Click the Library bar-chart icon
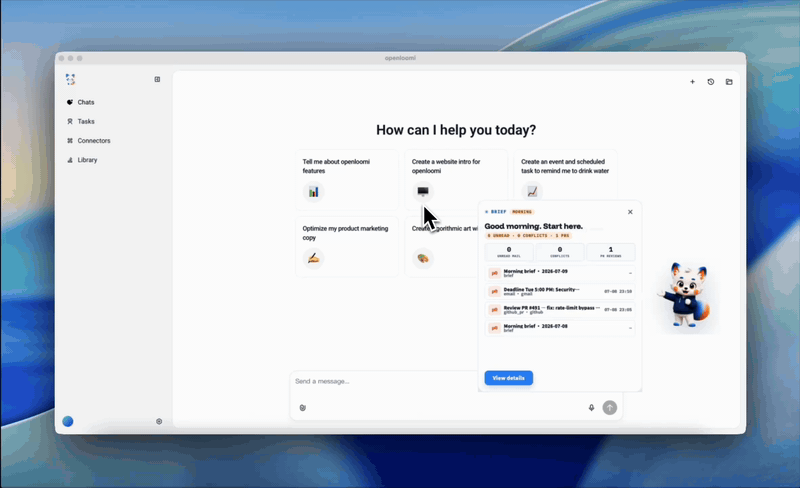Image resolution: width=800 pixels, height=488 pixels. tap(70, 160)
